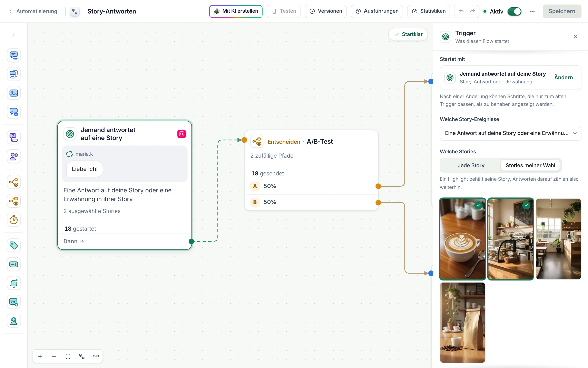Open Statistiken view
588x368 pixels.
(428, 11)
